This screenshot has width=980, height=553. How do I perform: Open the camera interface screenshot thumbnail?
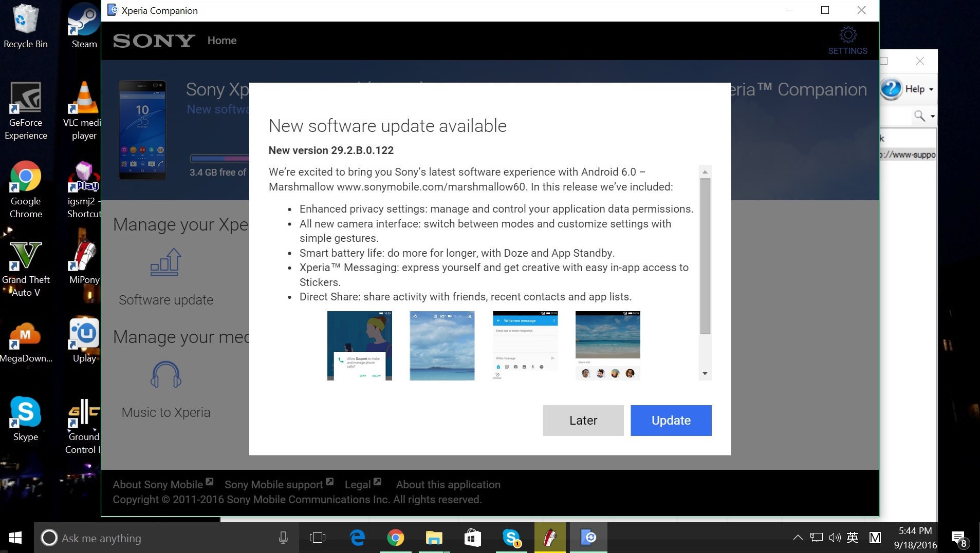point(442,346)
